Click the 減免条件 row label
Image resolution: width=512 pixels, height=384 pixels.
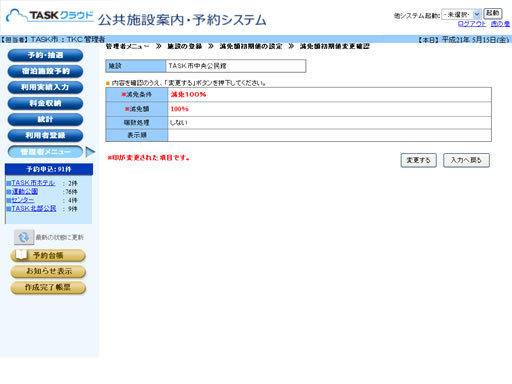tap(137, 95)
